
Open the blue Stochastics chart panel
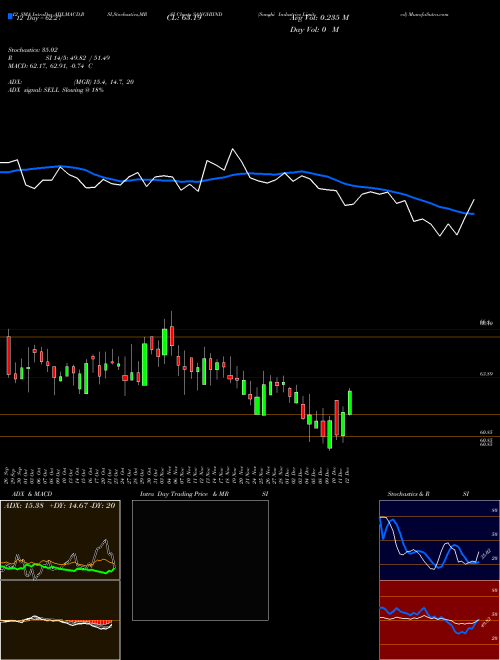(439, 540)
